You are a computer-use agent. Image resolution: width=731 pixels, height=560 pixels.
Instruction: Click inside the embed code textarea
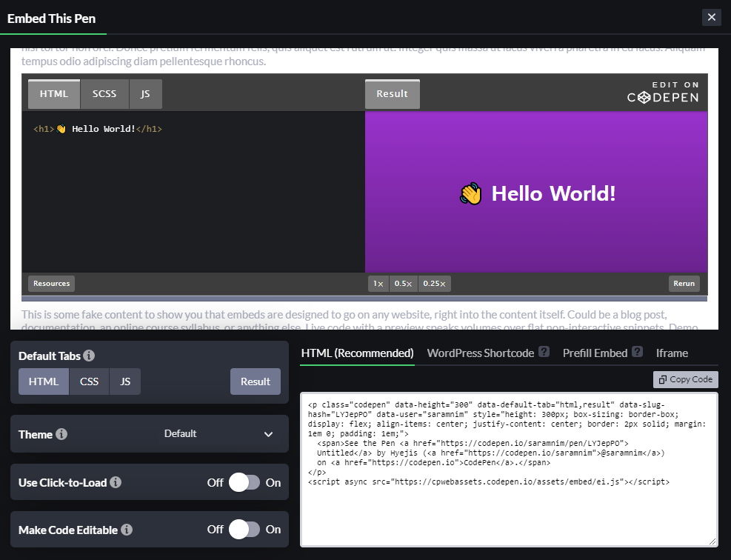tap(509, 470)
